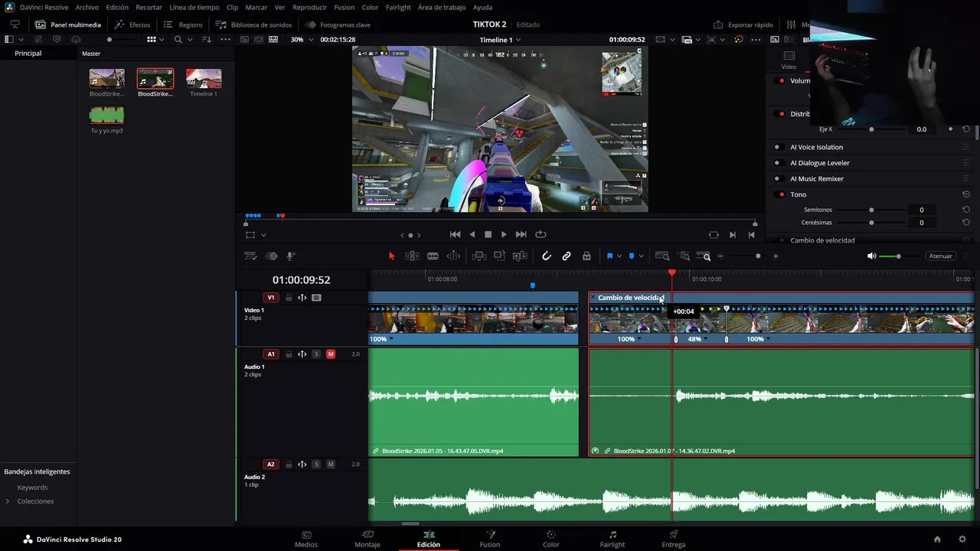Image resolution: width=980 pixels, height=551 pixels.
Task: Jump to first frame of timeline
Action: [455, 235]
